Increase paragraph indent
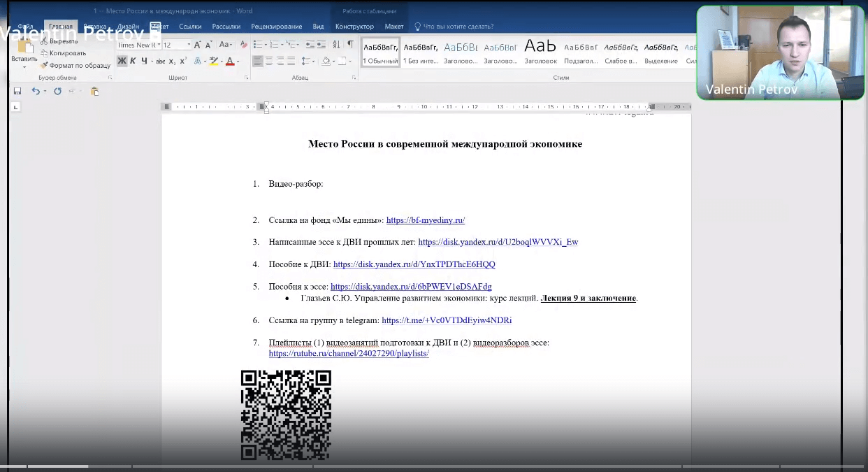The width and height of the screenshot is (868, 472). pos(321,45)
